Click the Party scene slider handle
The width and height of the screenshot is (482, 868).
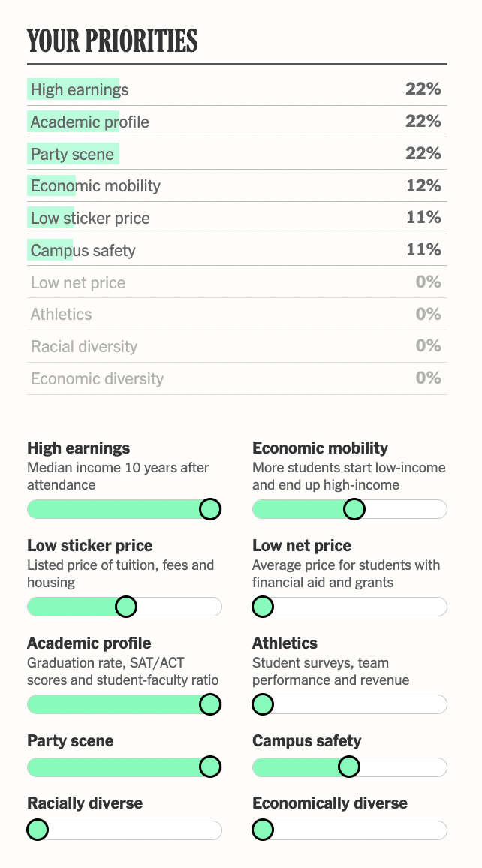[209, 767]
